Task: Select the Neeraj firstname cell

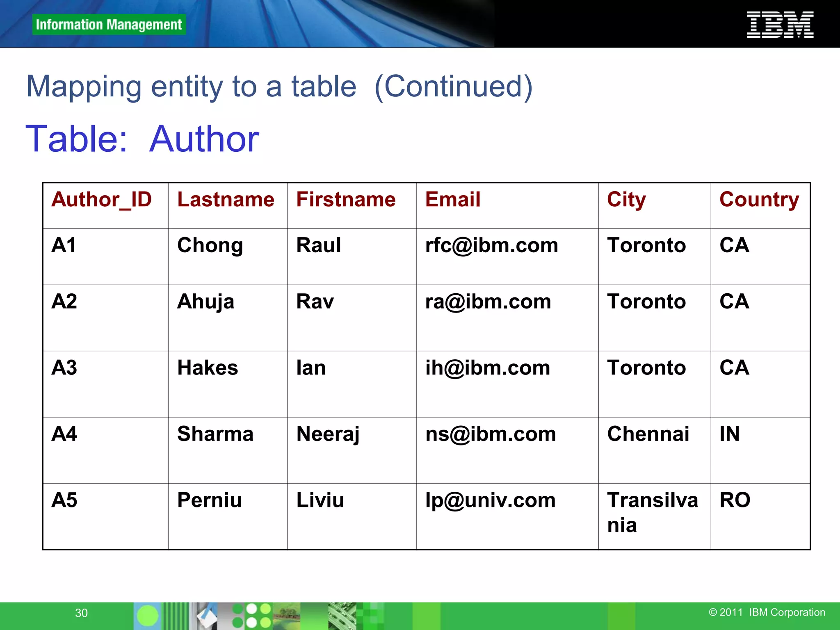Action: click(328, 434)
